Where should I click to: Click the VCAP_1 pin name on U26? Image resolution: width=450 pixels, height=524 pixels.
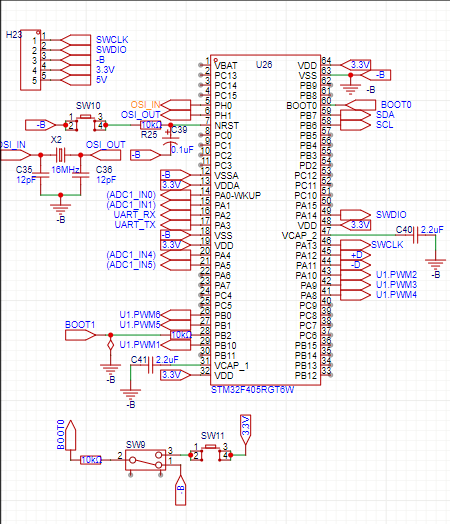232,366
